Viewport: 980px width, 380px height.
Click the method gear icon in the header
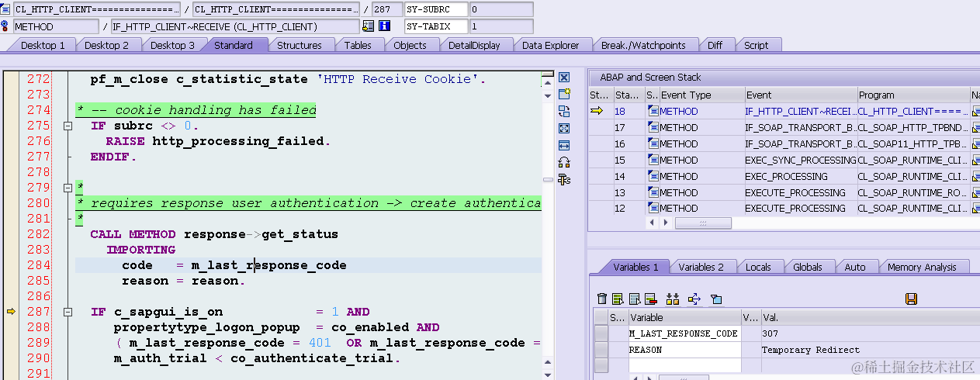click(5, 26)
